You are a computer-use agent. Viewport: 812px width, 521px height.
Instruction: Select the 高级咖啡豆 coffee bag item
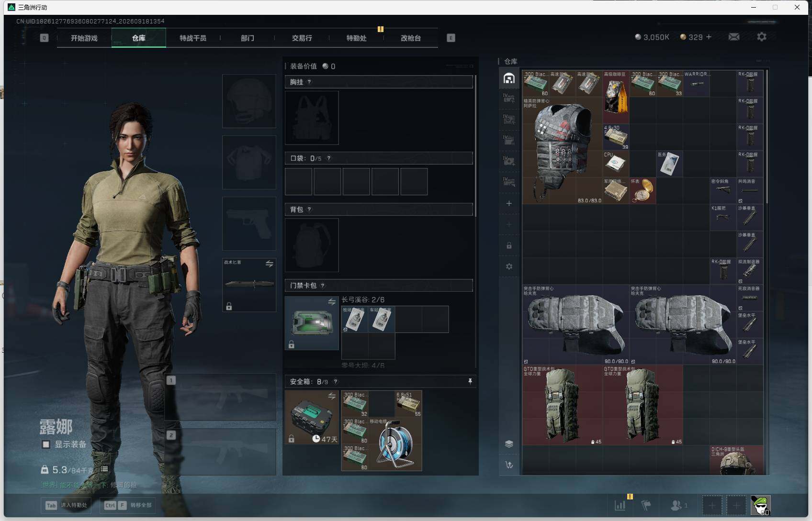pyautogui.click(x=616, y=97)
